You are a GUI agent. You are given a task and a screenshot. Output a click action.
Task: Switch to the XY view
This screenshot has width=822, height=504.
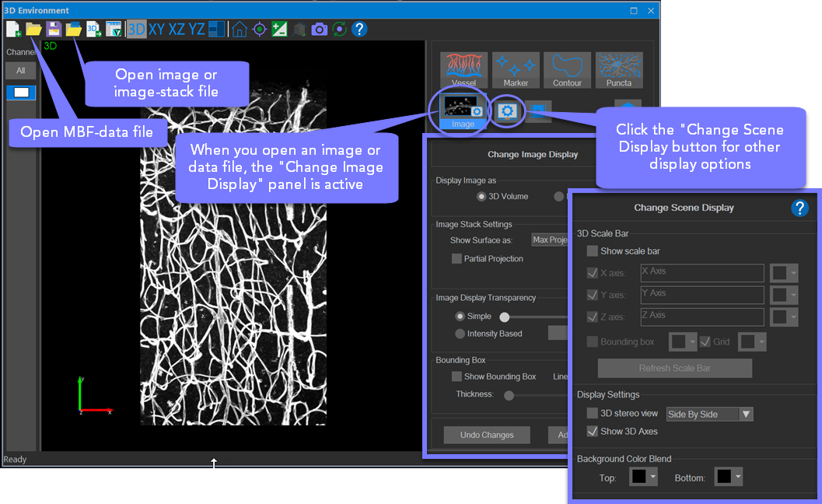tap(157, 30)
